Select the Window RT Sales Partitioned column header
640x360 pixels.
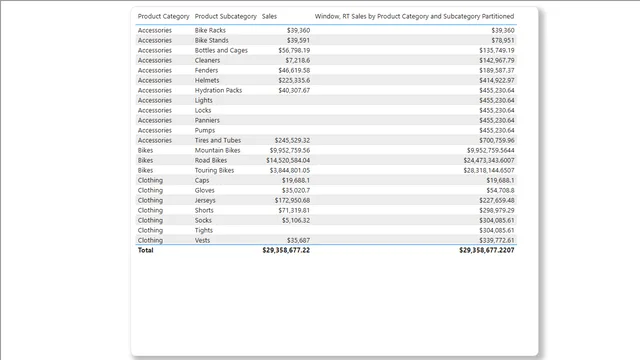414,16
